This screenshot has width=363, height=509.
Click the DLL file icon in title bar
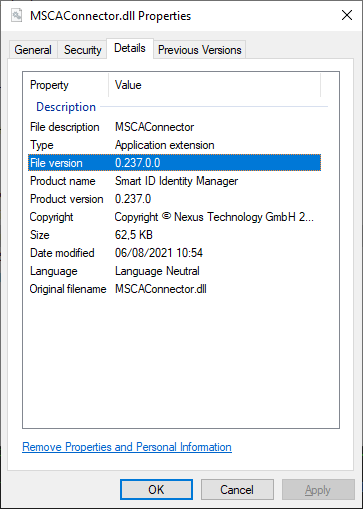[x=16, y=15]
